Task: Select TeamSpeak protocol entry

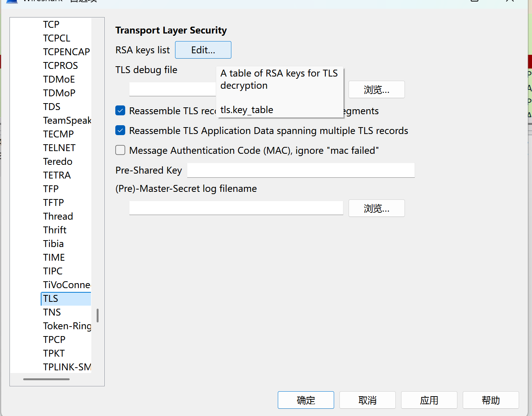Action: [x=66, y=120]
